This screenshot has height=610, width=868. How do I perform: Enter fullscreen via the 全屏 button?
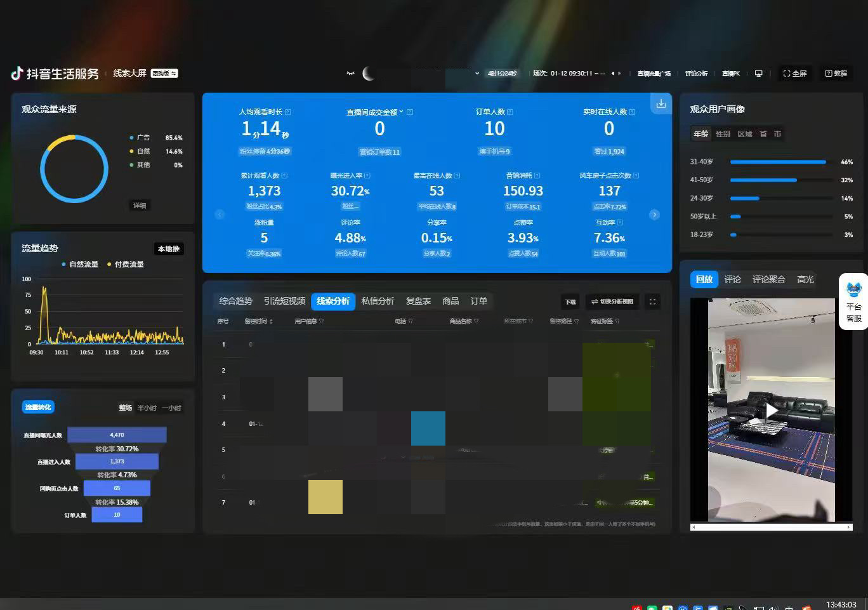pos(794,74)
